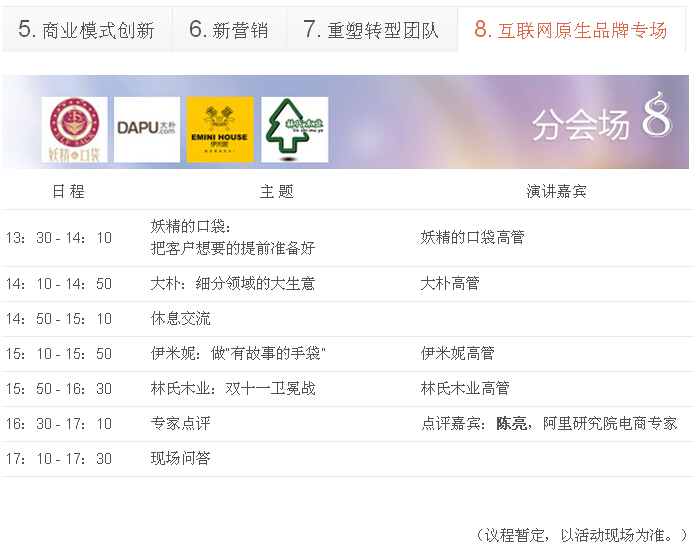
Task: Select time slot 15:10 - 15:50
Action: click(59, 354)
